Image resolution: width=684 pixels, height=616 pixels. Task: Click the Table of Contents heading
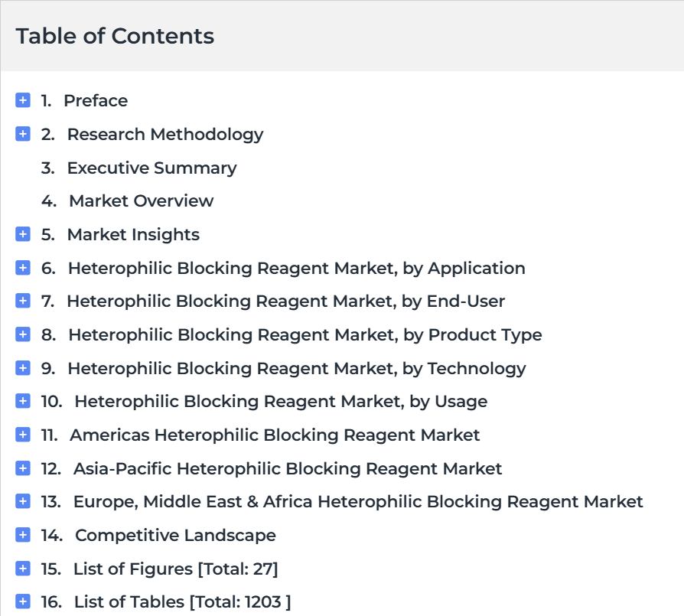115,36
